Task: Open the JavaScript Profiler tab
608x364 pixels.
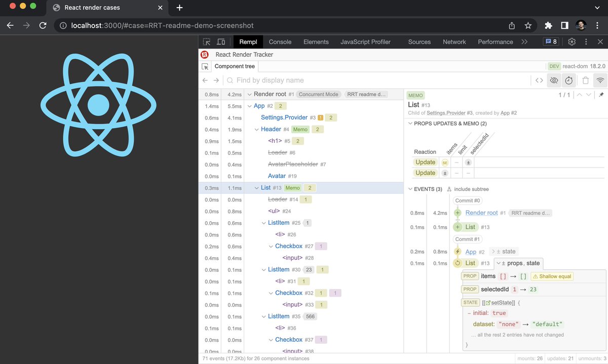Action: 366,42
